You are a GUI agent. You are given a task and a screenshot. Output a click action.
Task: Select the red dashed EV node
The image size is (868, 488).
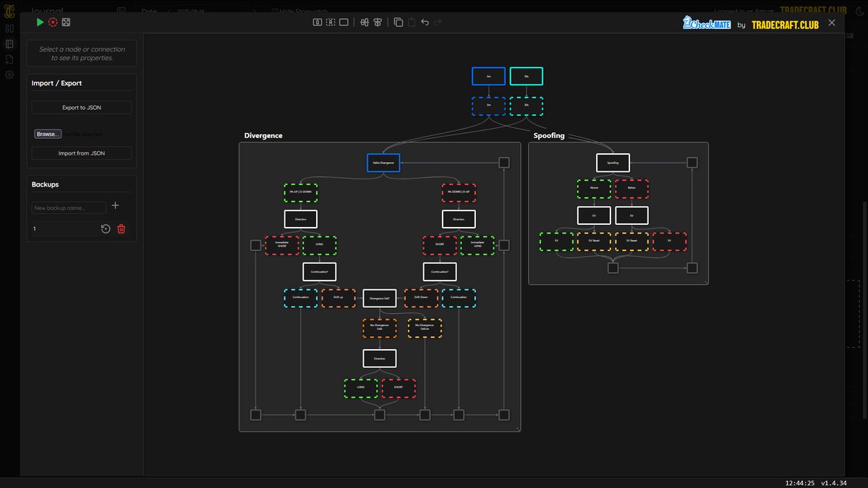[670, 241]
